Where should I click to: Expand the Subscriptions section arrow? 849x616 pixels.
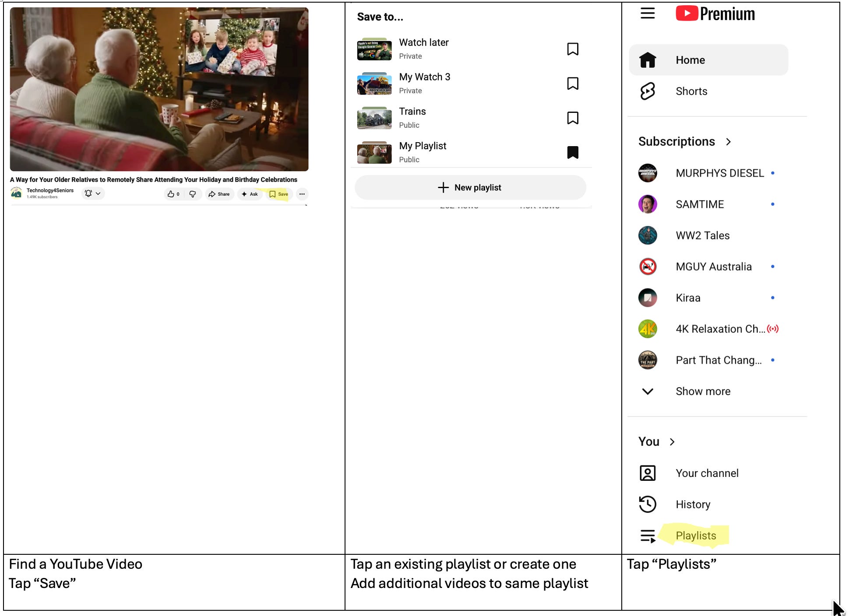[x=728, y=142]
